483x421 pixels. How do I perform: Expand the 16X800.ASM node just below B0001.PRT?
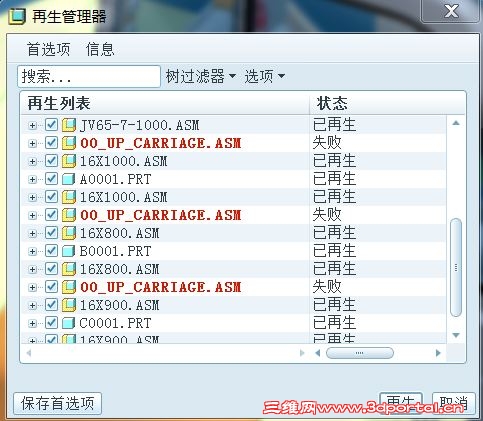[32, 270]
